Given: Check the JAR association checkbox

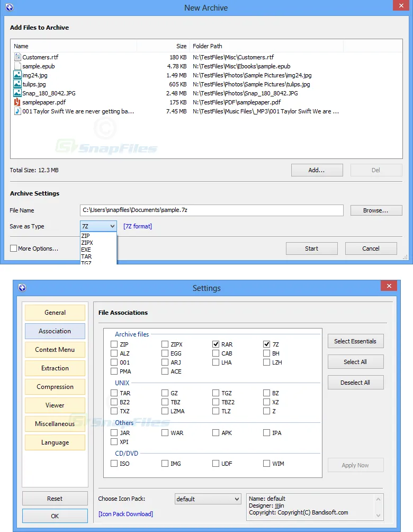Looking at the screenshot, I should click(114, 432).
